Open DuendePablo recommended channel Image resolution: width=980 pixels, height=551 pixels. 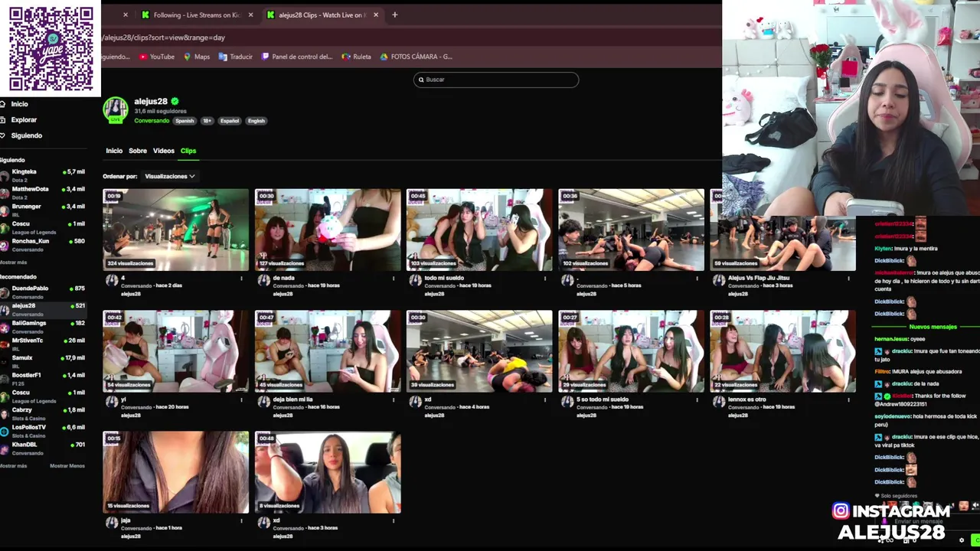pyautogui.click(x=43, y=292)
